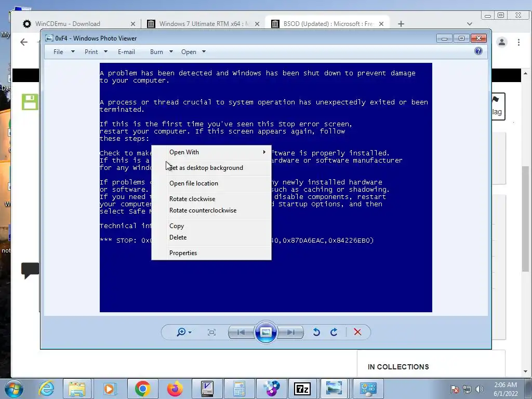532x399 pixels.
Task: Select Delete from context menu
Action: click(211, 237)
